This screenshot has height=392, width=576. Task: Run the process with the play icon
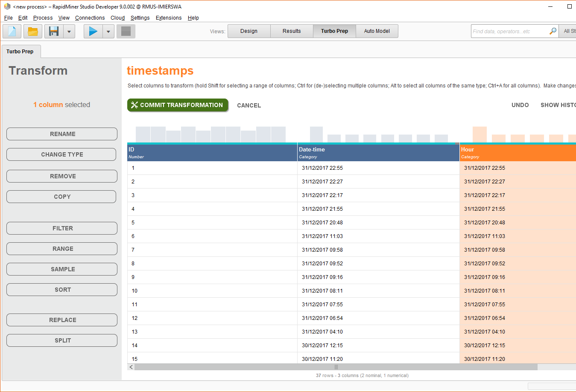93,31
